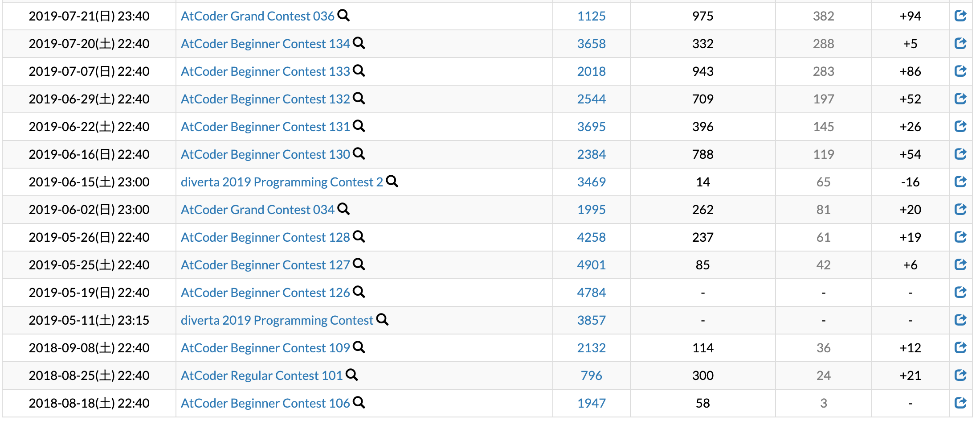Click the share icon for diverta 2019 Programming Contest 2
980x421 pixels.
click(x=960, y=182)
